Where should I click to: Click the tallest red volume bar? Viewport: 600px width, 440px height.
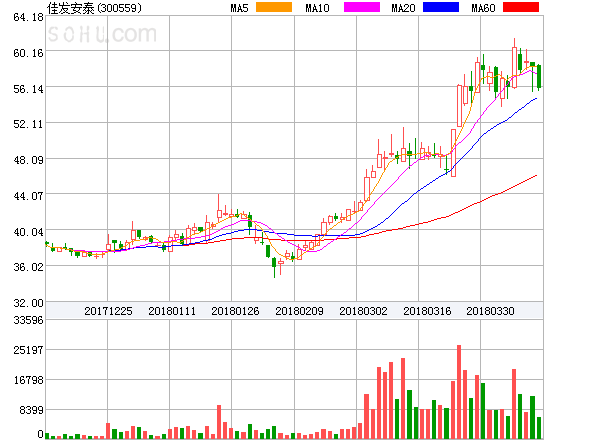point(459,392)
